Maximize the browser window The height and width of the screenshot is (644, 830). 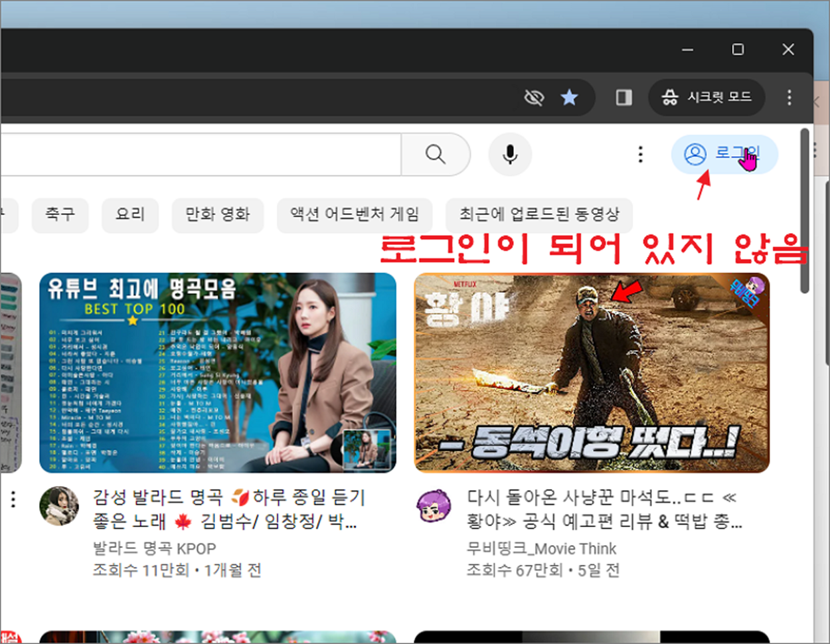738,49
